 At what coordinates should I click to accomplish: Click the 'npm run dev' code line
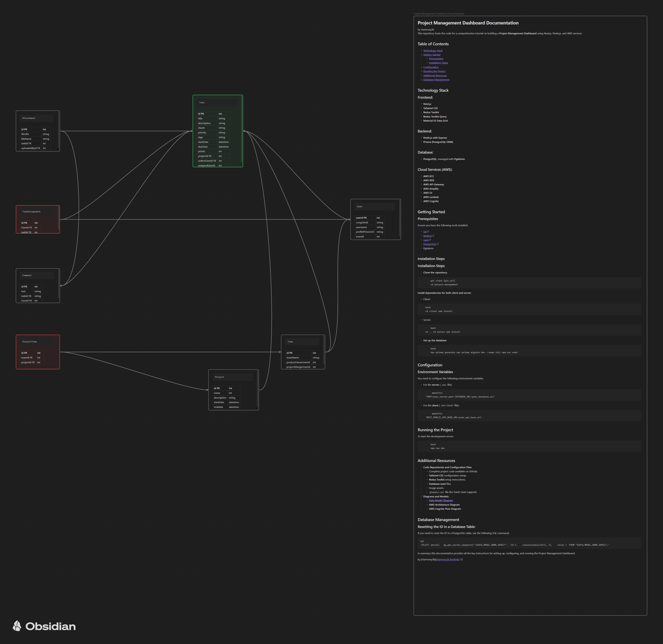click(437, 448)
